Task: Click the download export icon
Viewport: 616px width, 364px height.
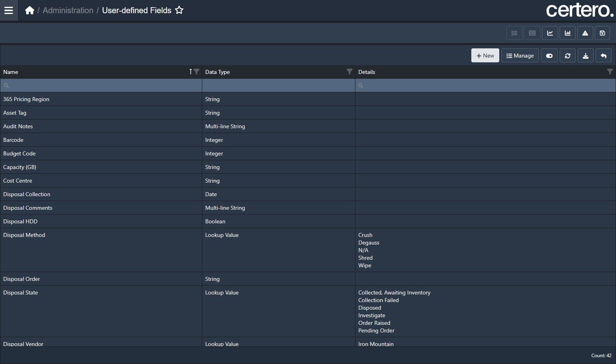Action: click(586, 56)
